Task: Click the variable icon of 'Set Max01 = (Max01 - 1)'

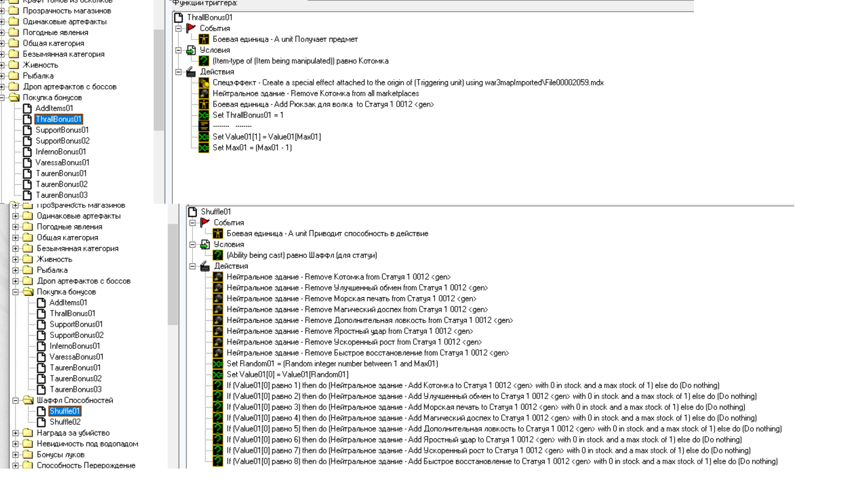Action: click(204, 148)
